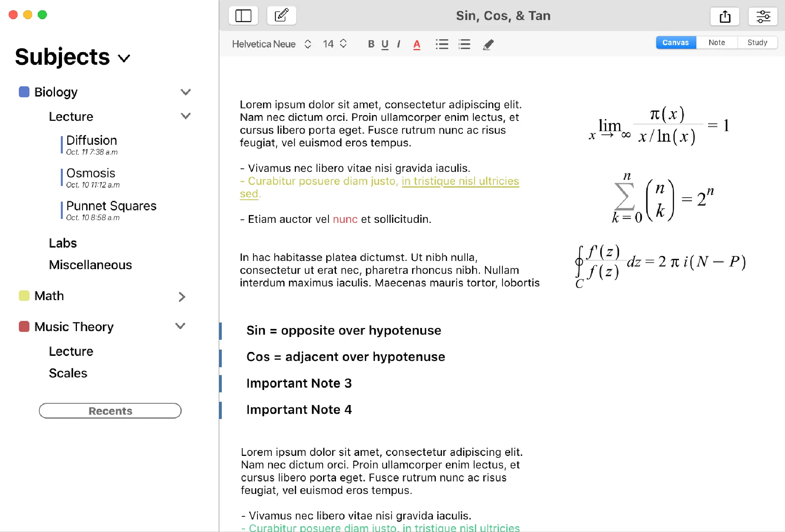Switch to the Note tab
Image resolution: width=785 pixels, height=532 pixels.
click(x=716, y=42)
